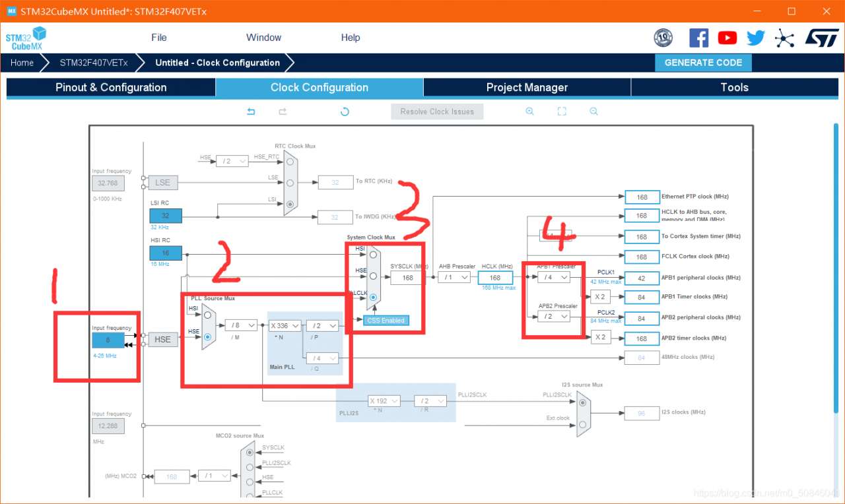Select Ext.clock in the I2S source Mux
The image size is (845, 504).
click(582, 424)
